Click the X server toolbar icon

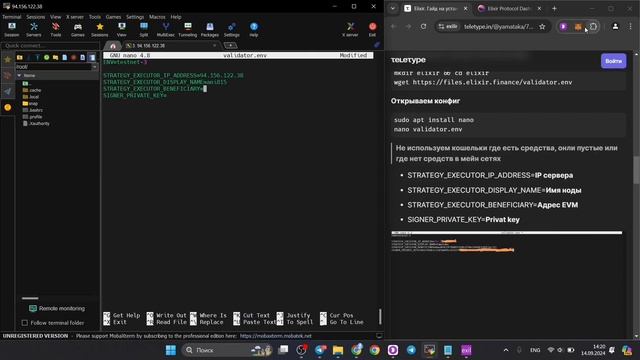tap(350, 30)
